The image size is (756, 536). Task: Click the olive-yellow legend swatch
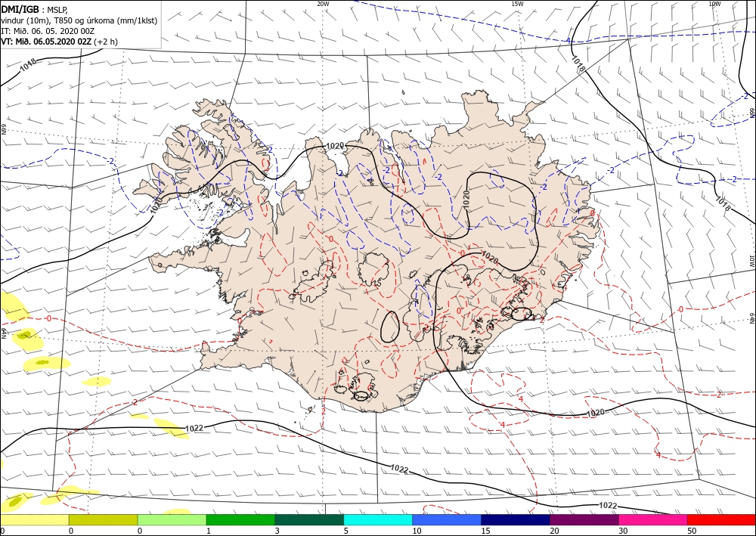click(x=103, y=519)
